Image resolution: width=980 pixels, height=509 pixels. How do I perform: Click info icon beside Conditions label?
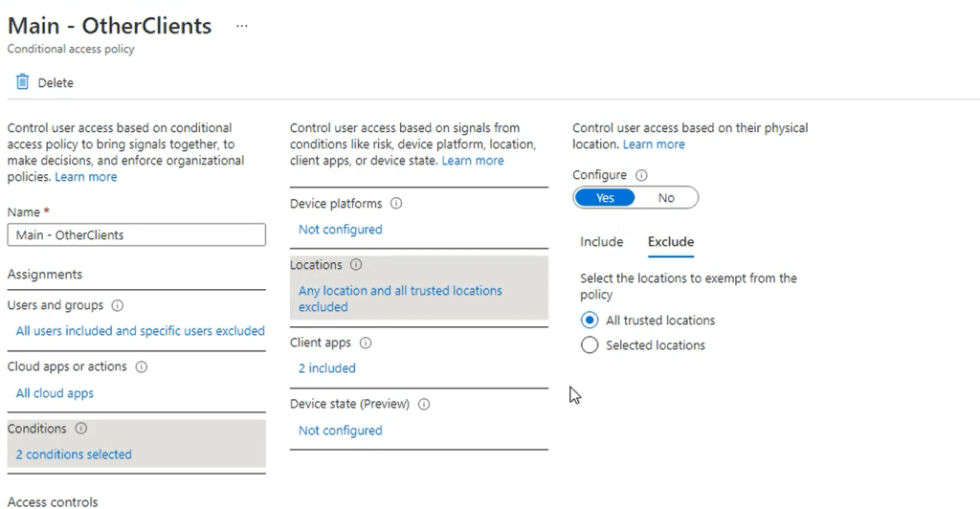81,429
